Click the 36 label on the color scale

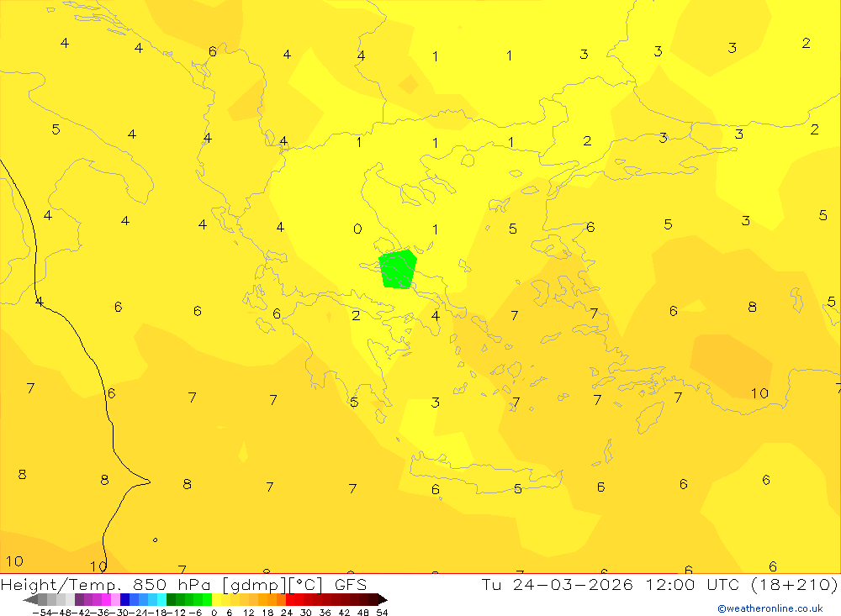(x=325, y=613)
